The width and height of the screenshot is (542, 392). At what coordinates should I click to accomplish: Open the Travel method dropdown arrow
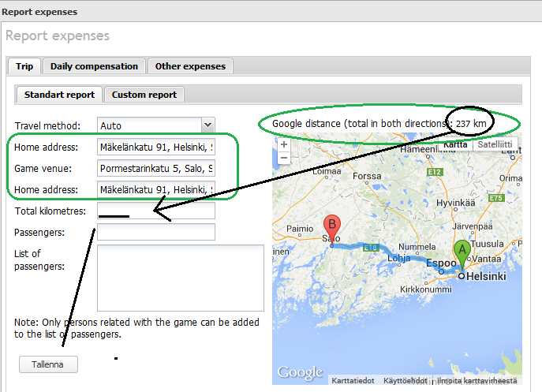(x=207, y=125)
